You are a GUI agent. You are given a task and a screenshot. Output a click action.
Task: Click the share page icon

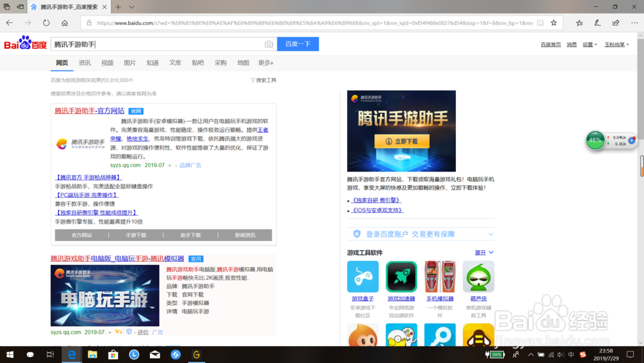(x=616, y=23)
